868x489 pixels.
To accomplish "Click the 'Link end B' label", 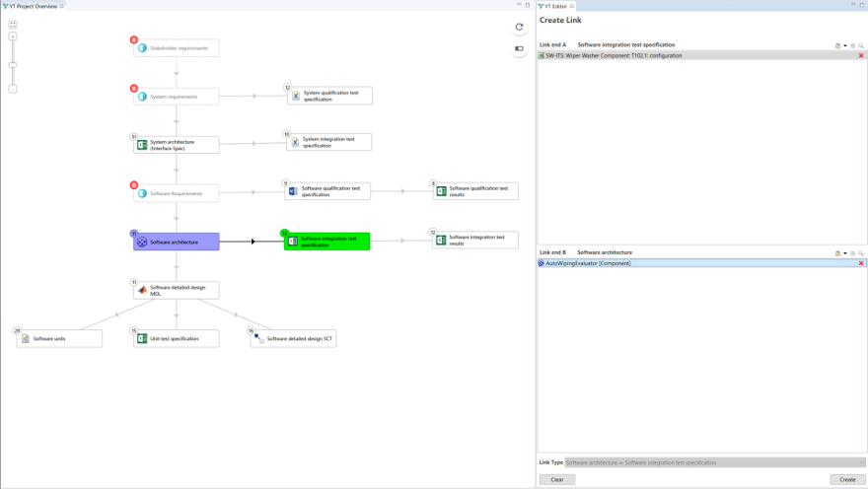I will [553, 252].
